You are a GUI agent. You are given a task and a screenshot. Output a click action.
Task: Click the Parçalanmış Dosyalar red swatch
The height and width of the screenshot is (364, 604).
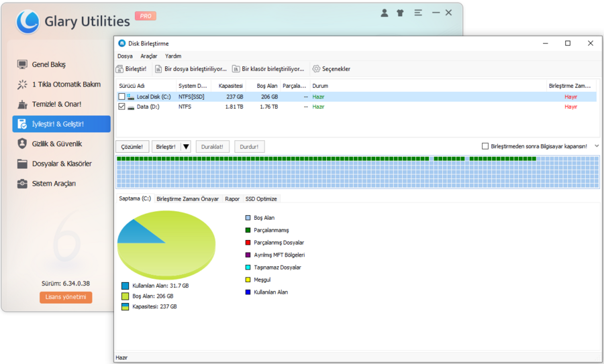[248, 243]
